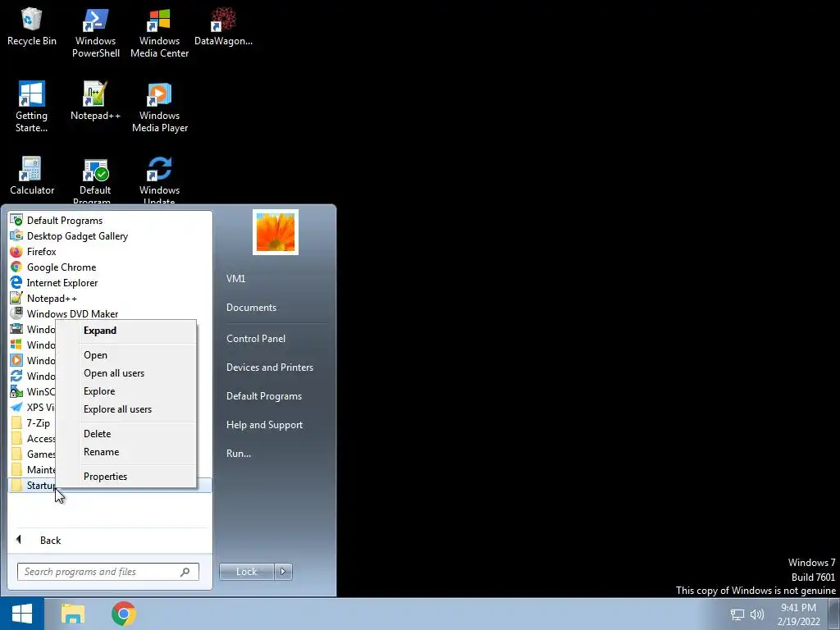Open Windows Media Player desktop shortcut

(x=160, y=107)
